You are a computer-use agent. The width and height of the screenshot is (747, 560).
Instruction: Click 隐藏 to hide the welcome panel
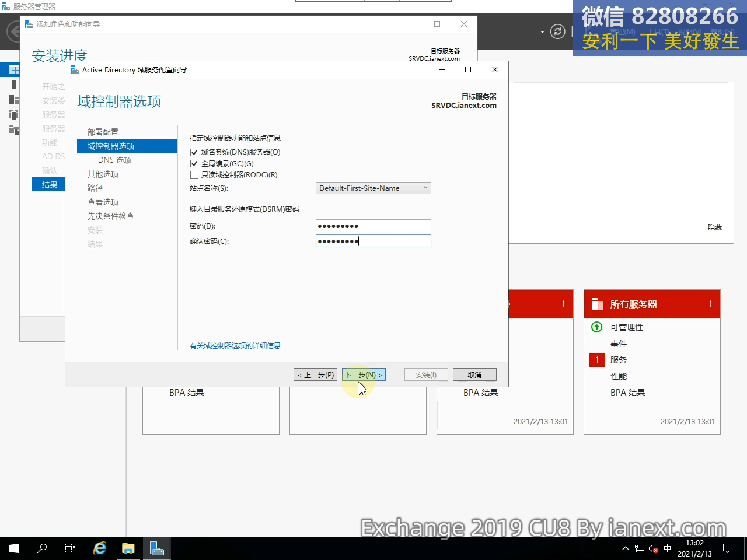click(x=715, y=228)
